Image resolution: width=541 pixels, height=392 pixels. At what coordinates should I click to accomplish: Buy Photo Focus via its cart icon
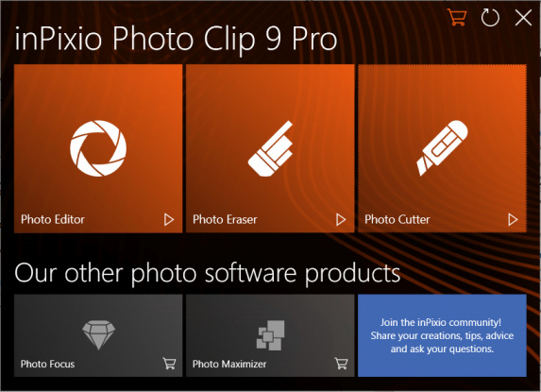(x=169, y=364)
